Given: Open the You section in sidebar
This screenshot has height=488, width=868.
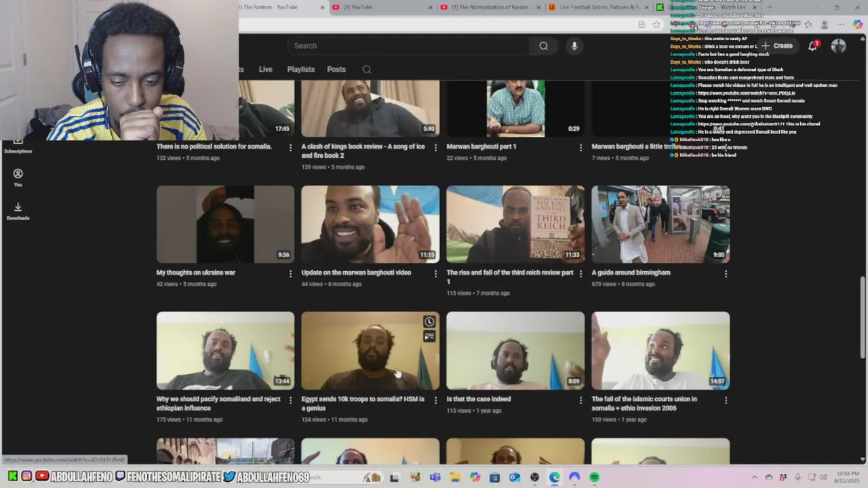Looking at the screenshot, I should [x=18, y=178].
